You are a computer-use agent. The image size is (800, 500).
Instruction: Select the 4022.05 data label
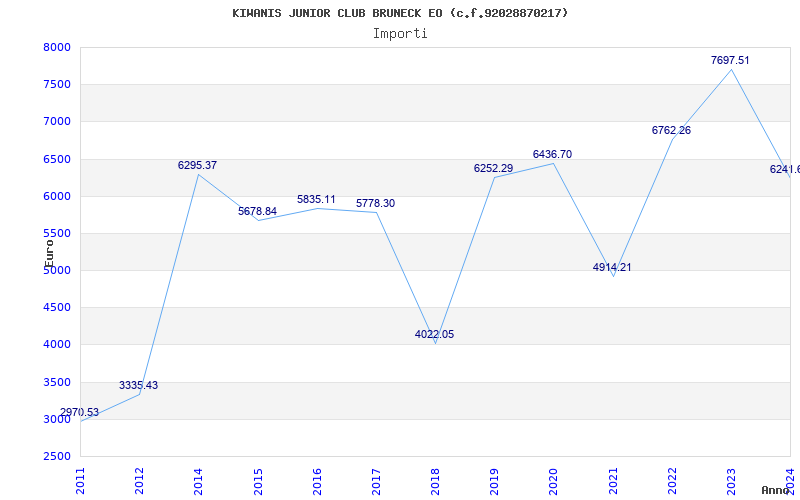point(434,335)
